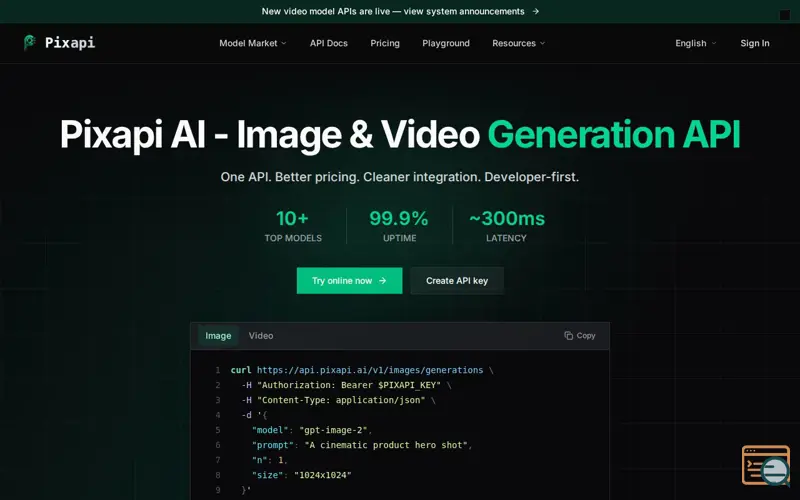Open the system announcements banner link
This screenshot has height=500, width=800.
tap(400, 11)
